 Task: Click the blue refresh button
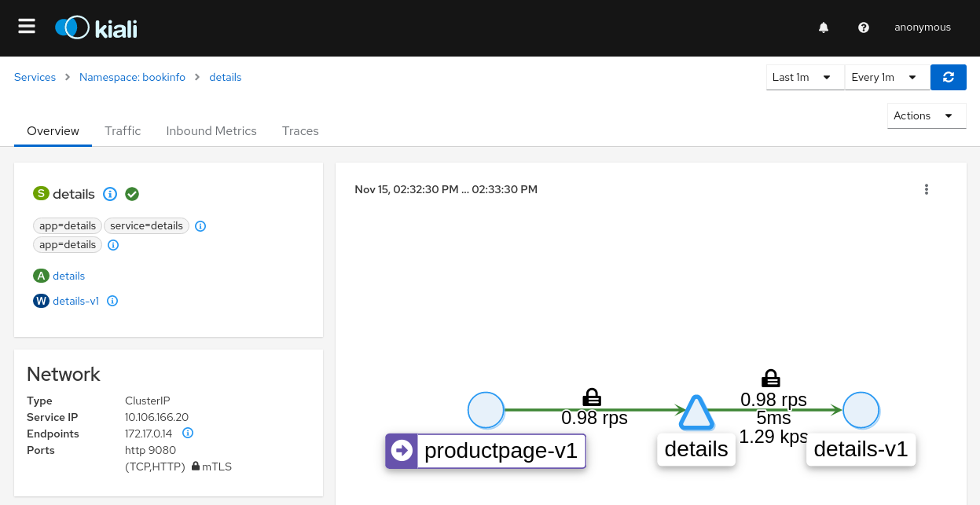click(949, 77)
